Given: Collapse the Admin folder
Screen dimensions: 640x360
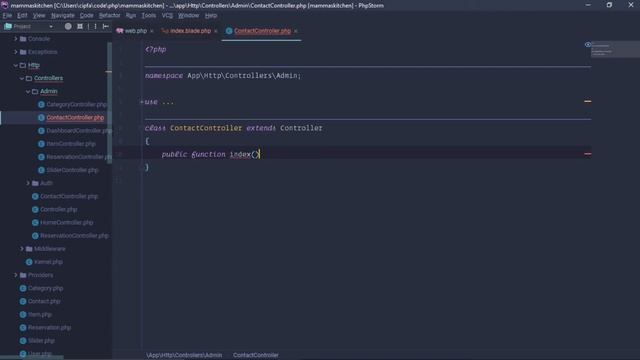Looking at the screenshot, I should pos(28,91).
